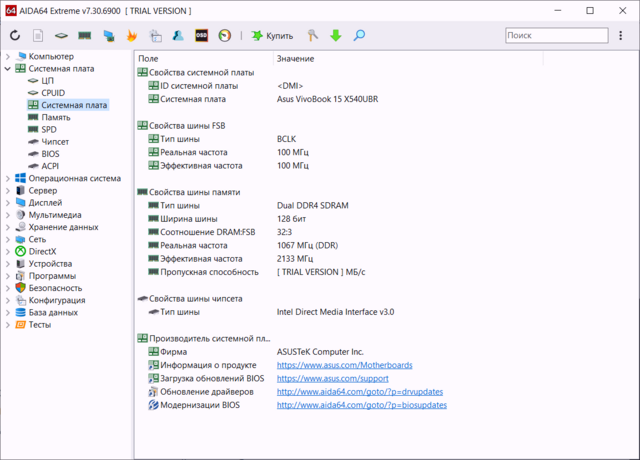
Task: Click the Значение column header
Action: click(294, 59)
